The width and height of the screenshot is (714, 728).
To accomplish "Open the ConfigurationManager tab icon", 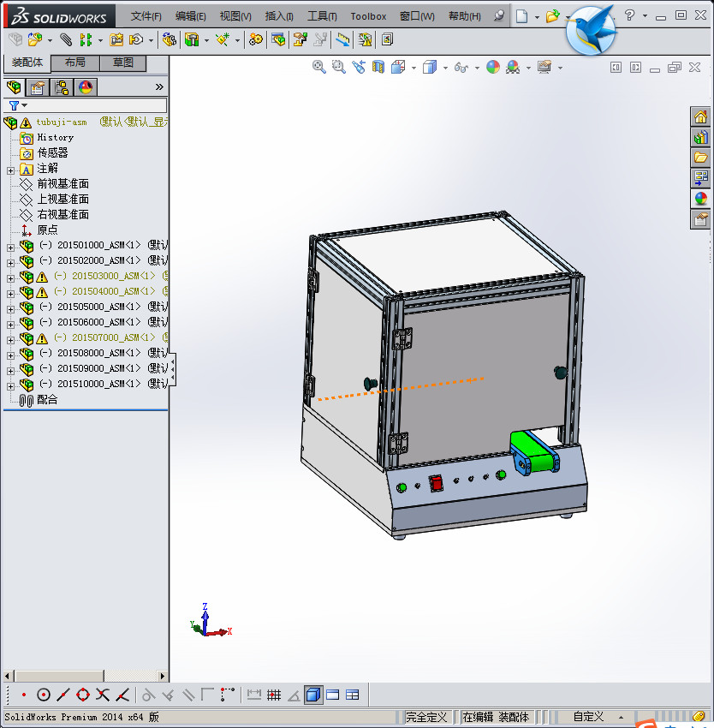I will coord(62,87).
